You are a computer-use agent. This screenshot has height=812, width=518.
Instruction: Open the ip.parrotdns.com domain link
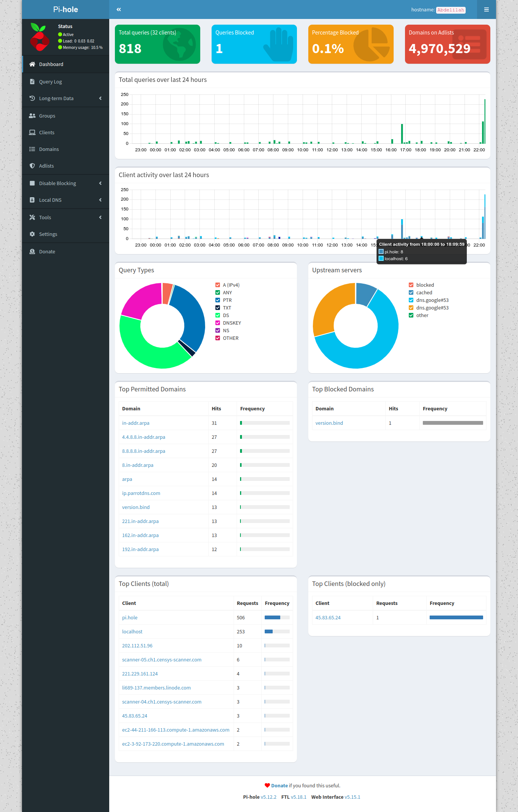[x=141, y=493]
